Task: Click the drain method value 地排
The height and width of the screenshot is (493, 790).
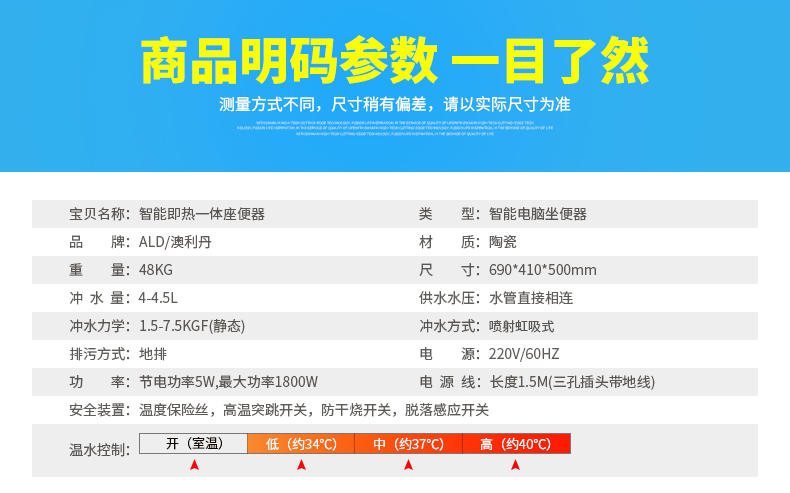Action: pyautogui.click(x=153, y=354)
